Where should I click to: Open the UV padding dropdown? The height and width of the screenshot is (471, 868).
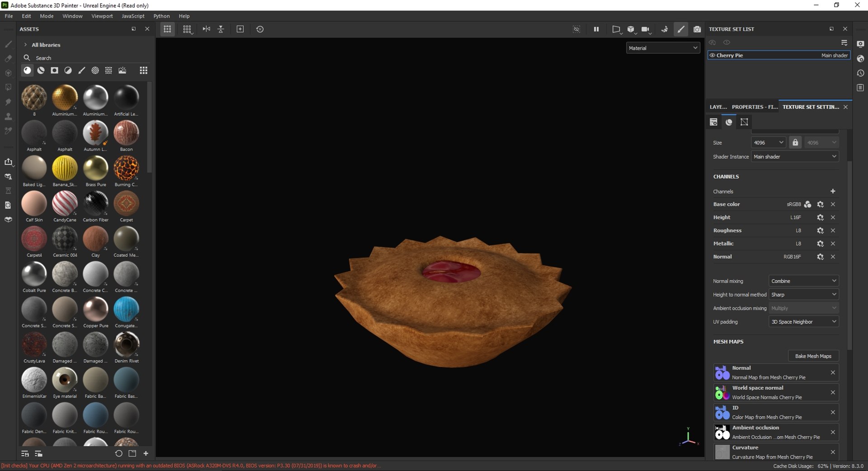click(x=804, y=321)
